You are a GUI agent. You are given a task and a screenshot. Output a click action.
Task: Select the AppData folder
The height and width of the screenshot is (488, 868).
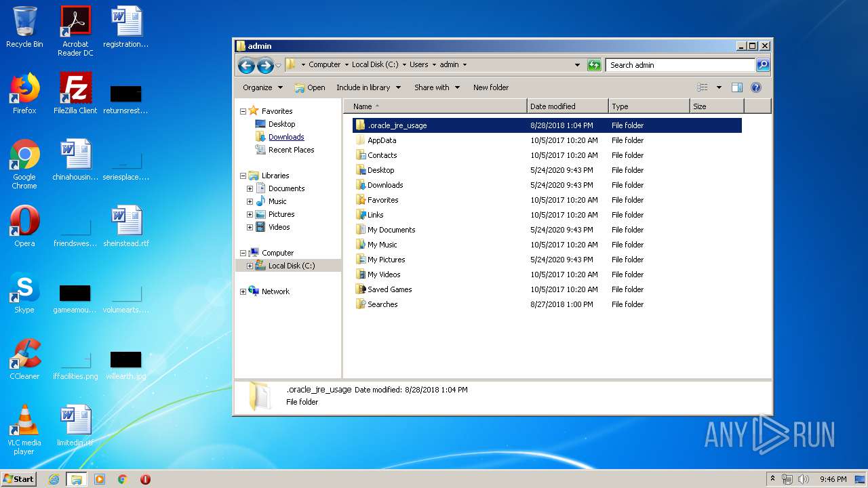coord(382,140)
